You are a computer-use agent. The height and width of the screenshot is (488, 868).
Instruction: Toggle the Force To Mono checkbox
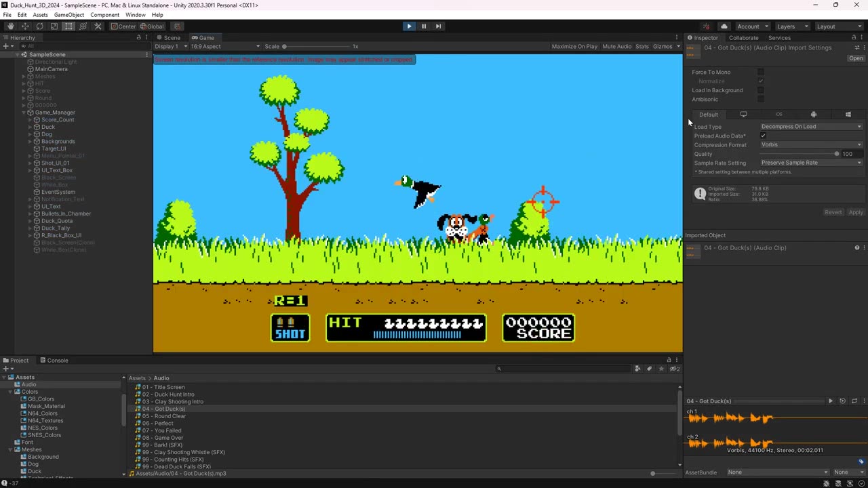click(761, 72)
